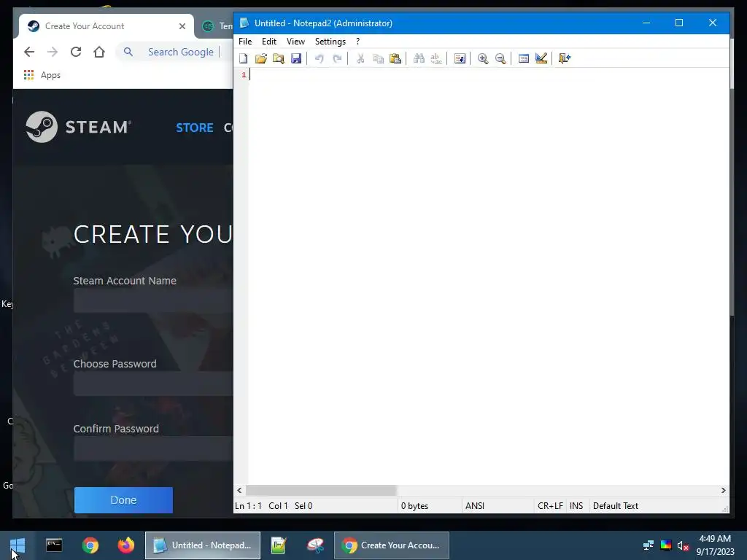Go back in Chrome browser
This screenshot has width=747, height=560.
click(x=29, y=52)
